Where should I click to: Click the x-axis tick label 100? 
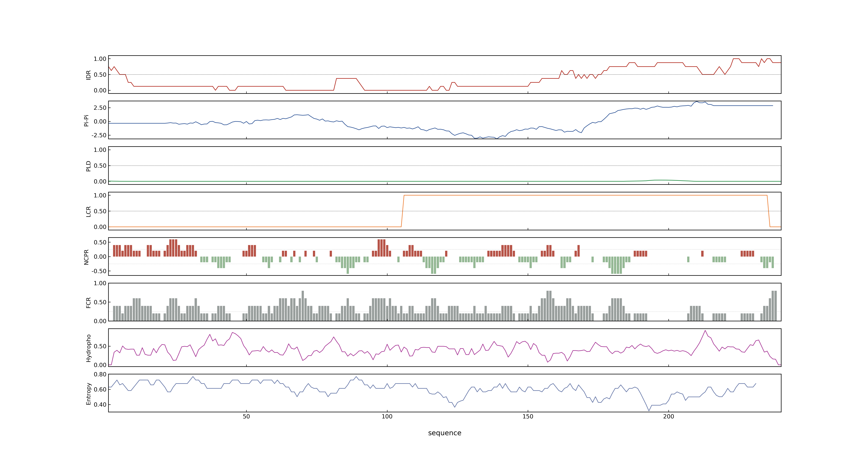387,416
